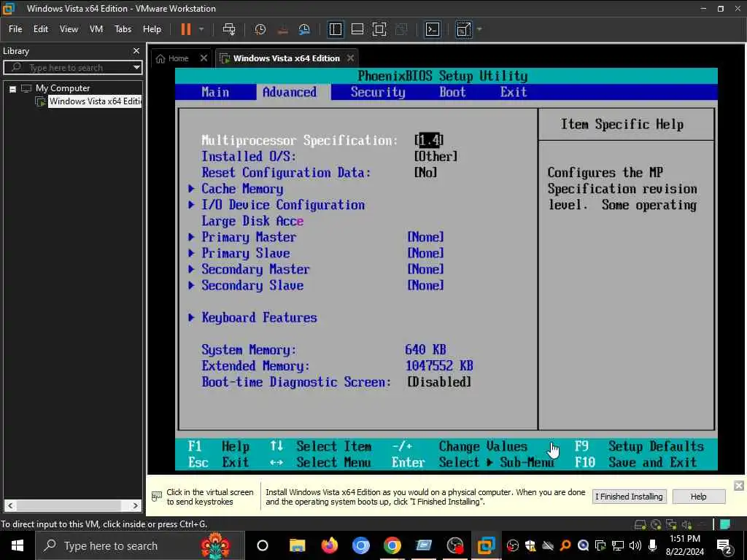The width and height of the screenshot is (747, 560).
Task: Toggle the library sidebar view icon
Action: pyautogui.click(x=336, y=29)
